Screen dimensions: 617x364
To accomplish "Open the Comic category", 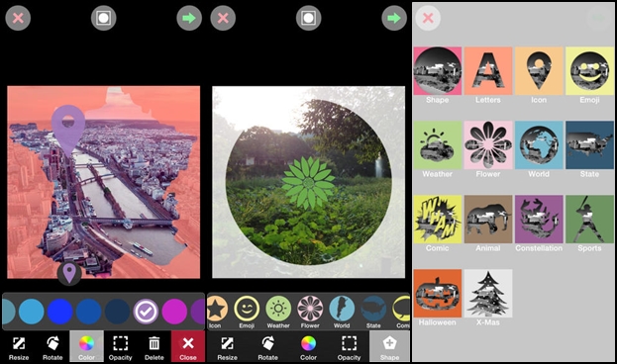I will point(437,224).
